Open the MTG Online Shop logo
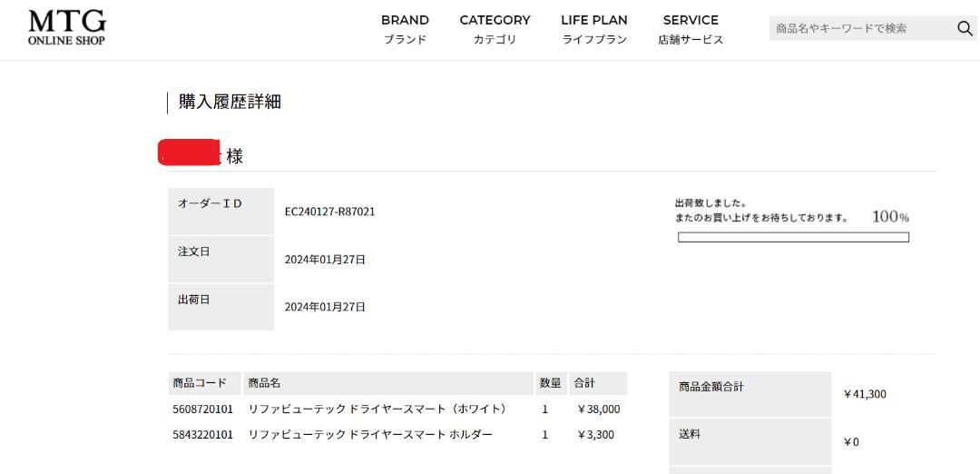Screen dimensions: 980x474 [67, 27]
